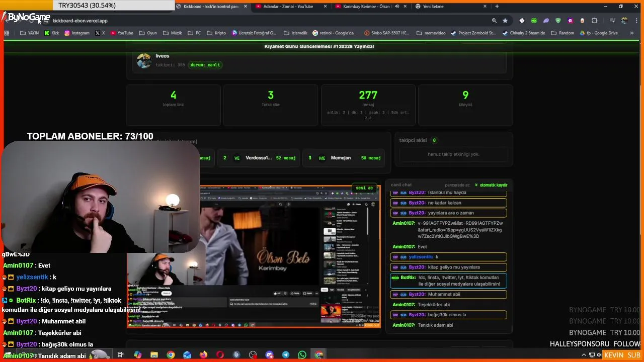Open the green shield adblock extension
Viewport: 644px width, 362px height.
(x=558, y=21)
